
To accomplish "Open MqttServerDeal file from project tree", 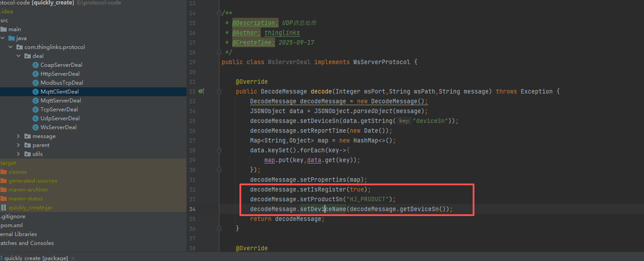I will coord(61,101).
